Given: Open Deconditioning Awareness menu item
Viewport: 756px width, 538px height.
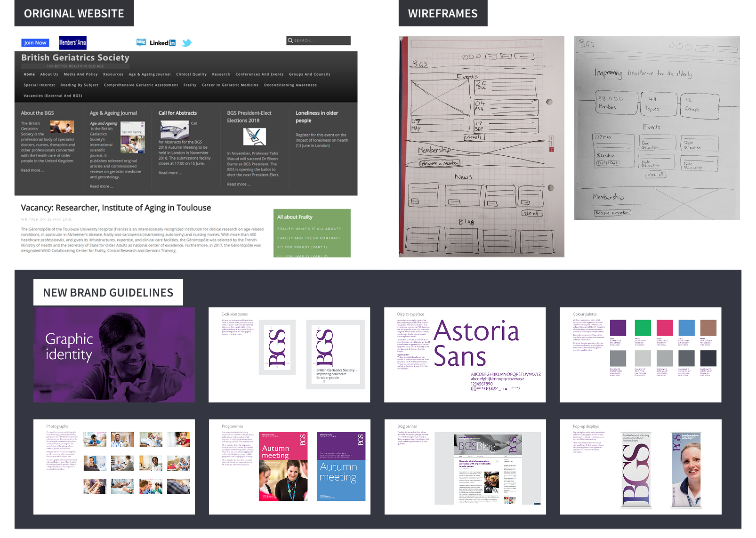Looking at the screenshot, I should [x=290, y=85].
